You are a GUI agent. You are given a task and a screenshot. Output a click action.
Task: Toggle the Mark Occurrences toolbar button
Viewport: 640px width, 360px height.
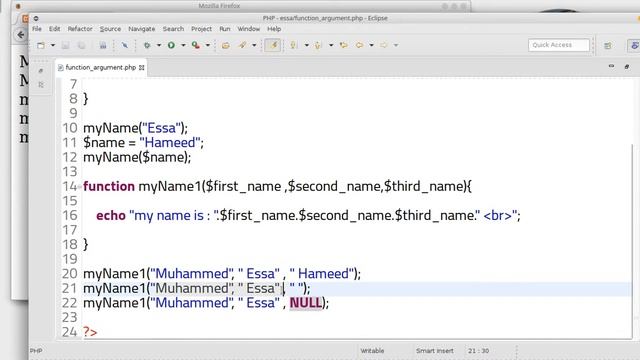coord(273,45)
